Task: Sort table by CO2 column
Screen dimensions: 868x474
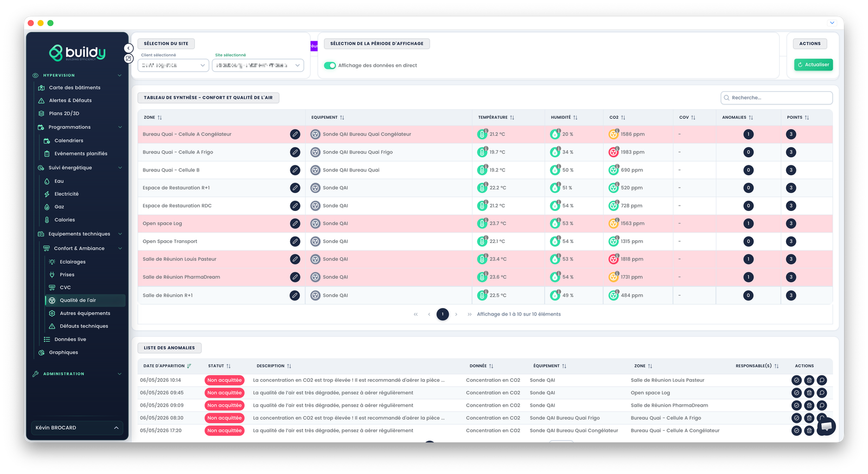Action: click(x=623, y=118)
